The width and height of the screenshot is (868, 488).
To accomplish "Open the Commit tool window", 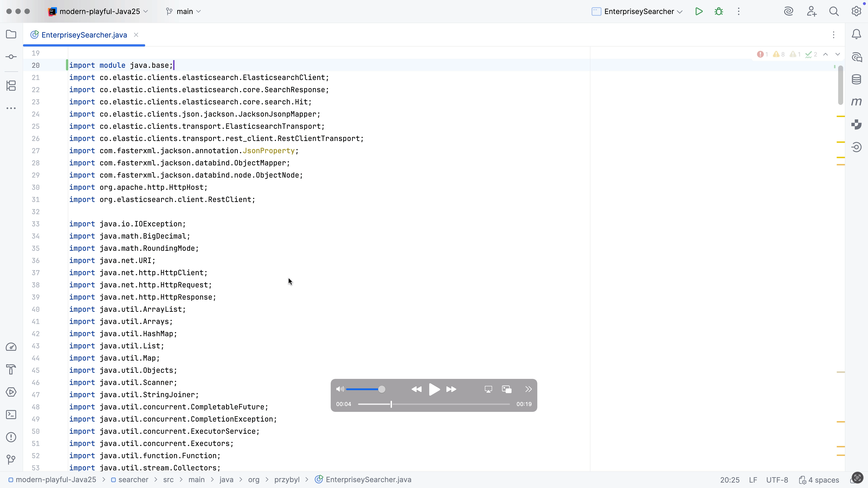I will point(11,56).
